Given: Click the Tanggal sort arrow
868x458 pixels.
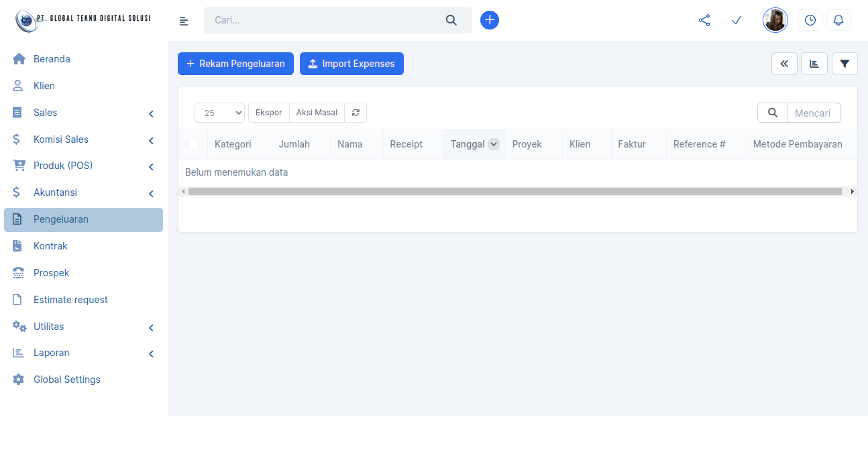Looking at the screenshot, I should point(494,144).
